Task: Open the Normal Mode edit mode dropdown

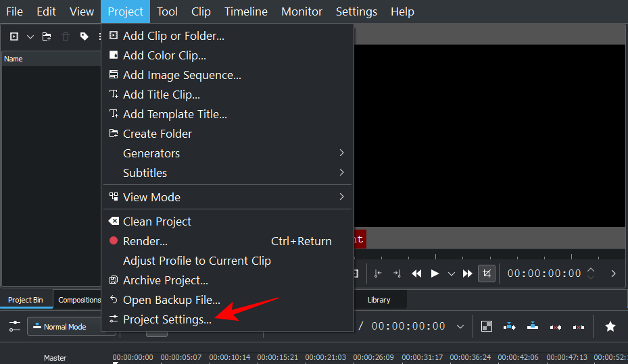Action: pos(64,327)
